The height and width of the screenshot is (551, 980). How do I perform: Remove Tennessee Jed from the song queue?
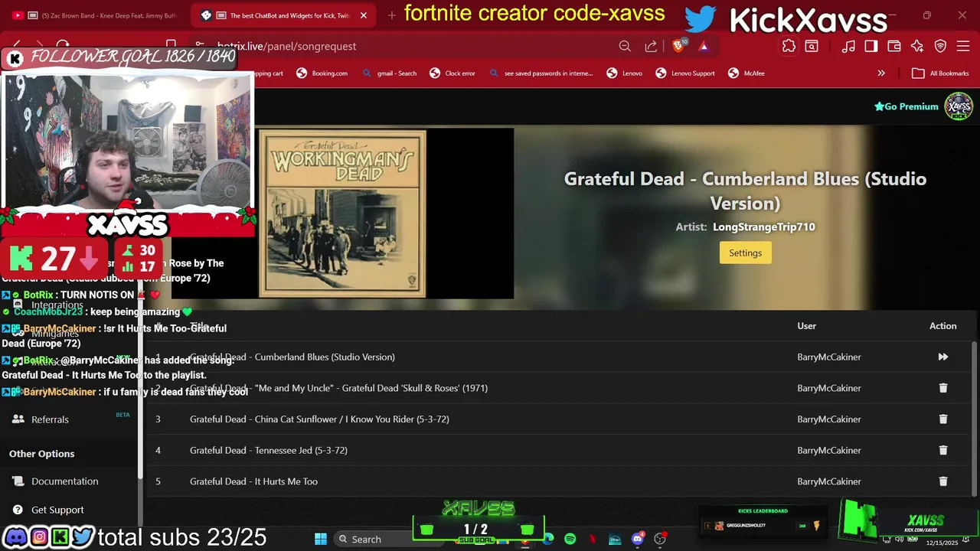coord(942,450)
